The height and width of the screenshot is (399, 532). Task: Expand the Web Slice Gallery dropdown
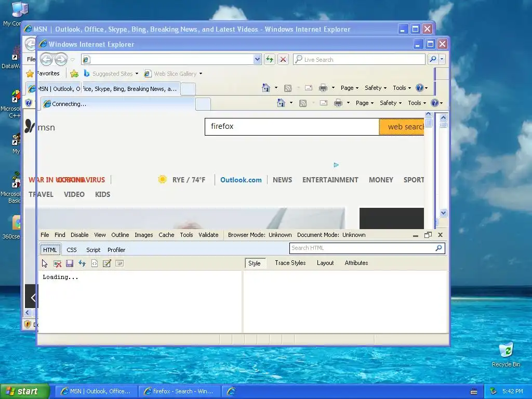coord(201,74)
